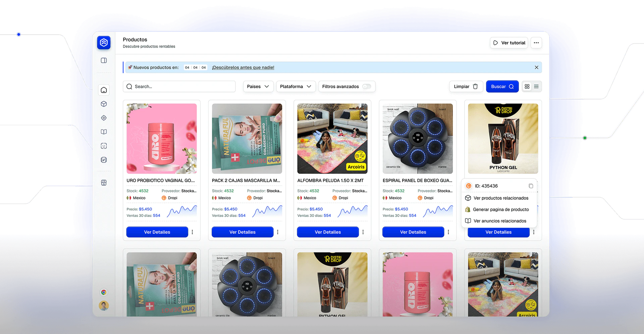Open the Paises dropdown

(x=258, y=86)
